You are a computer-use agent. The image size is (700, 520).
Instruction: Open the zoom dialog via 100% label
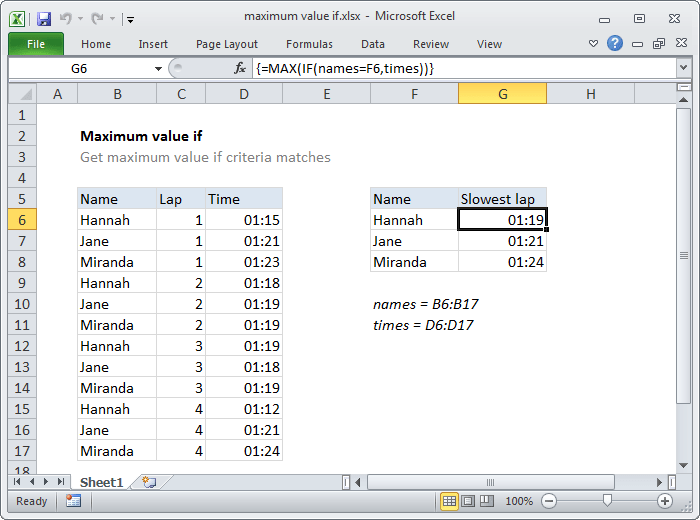519,501
